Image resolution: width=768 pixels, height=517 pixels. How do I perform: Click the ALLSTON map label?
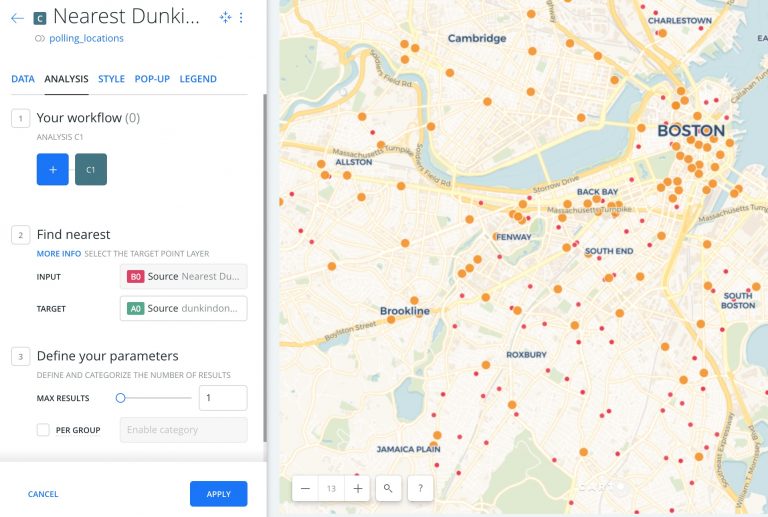[x=353, y=162]
